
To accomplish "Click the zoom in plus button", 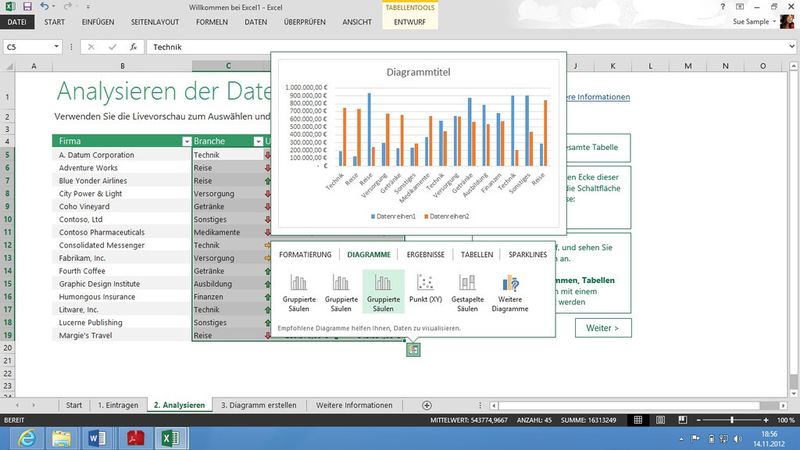I will point(765,420).
